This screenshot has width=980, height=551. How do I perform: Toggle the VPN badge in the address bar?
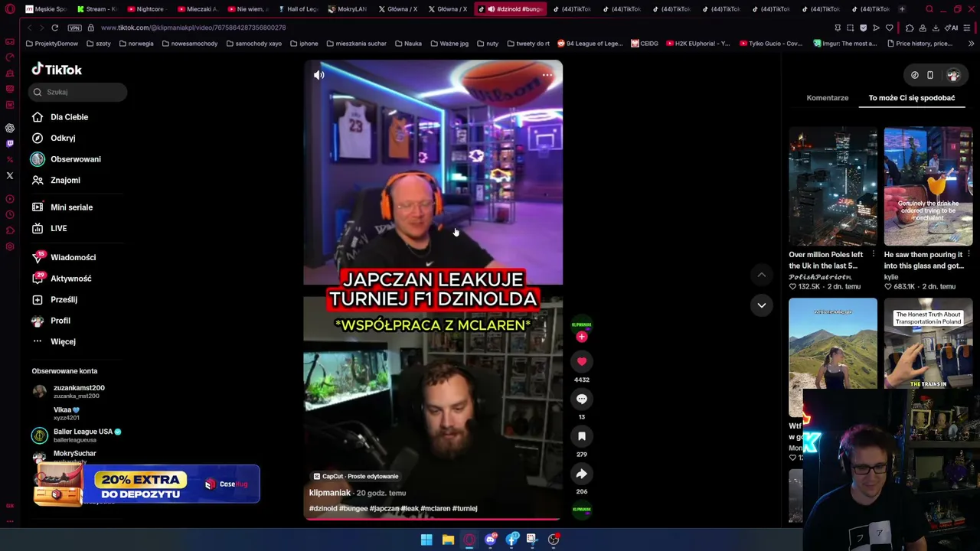[74, 28]
